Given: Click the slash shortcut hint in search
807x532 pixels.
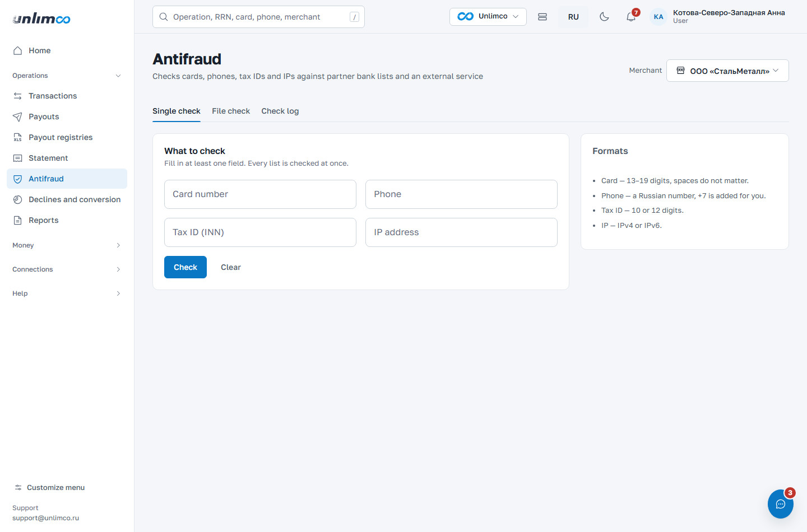Looking at the screenshot, I should 354,17.
